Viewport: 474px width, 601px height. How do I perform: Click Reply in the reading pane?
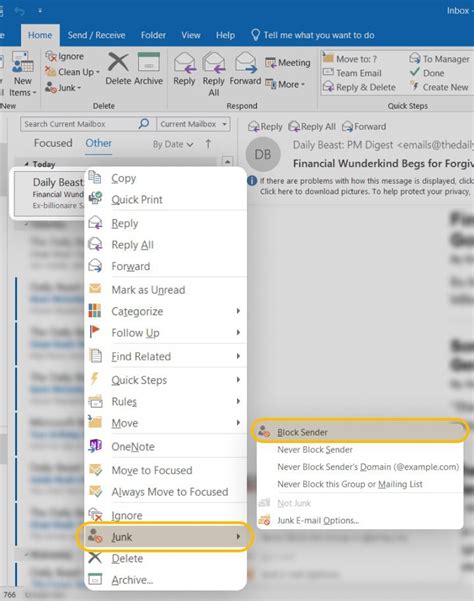[x=265, y=126]
